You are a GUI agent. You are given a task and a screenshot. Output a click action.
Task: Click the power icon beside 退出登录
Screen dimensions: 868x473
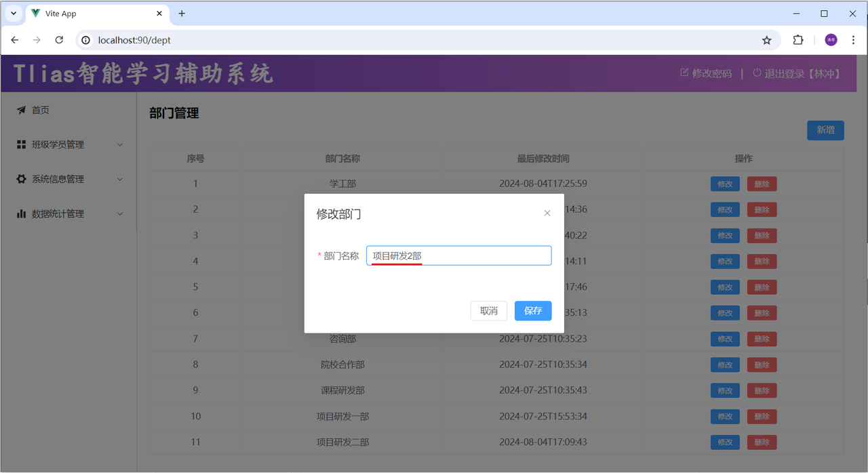(x=755, y=73)
